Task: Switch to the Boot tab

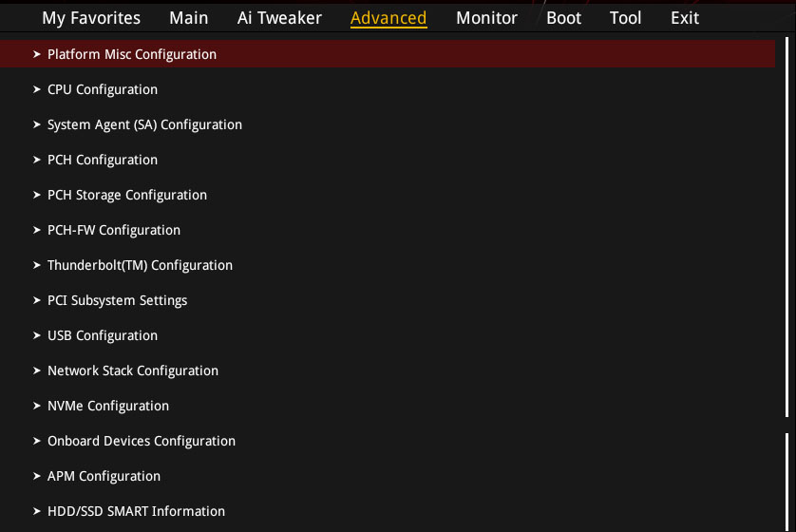Action: coord(563,18)
